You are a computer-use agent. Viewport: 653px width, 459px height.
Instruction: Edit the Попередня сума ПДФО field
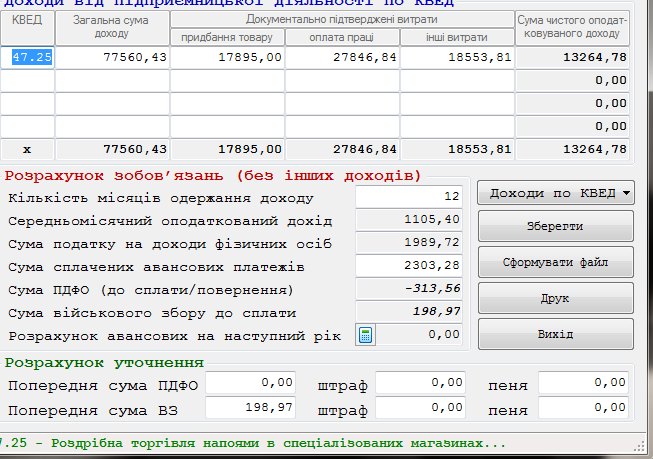click(252, 383)
